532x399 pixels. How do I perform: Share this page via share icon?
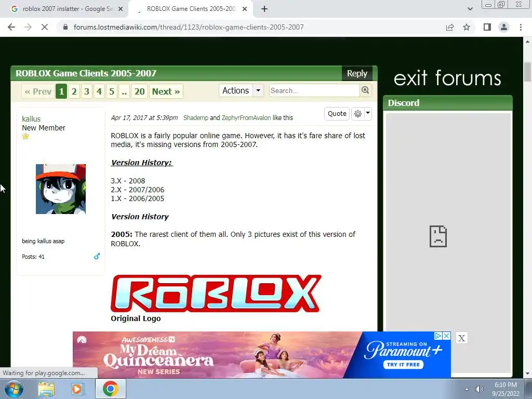click(x=450, y=27)
